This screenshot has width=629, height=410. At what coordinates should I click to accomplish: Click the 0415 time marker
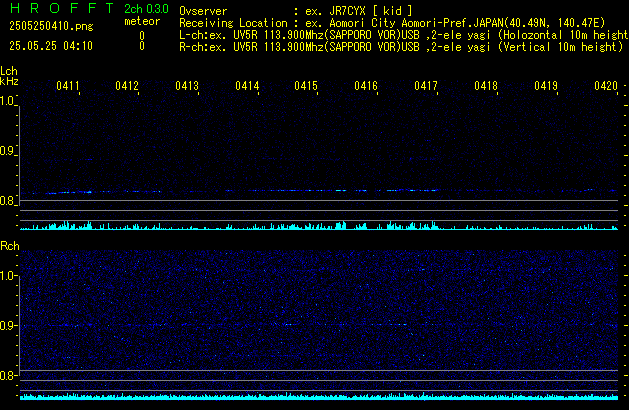pyautogui.click(x=306, y=86)
